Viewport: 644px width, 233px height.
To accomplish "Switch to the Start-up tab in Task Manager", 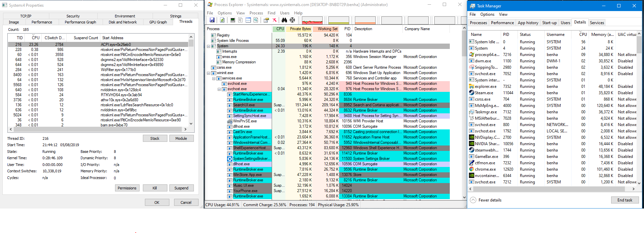I will pos(549,23).
